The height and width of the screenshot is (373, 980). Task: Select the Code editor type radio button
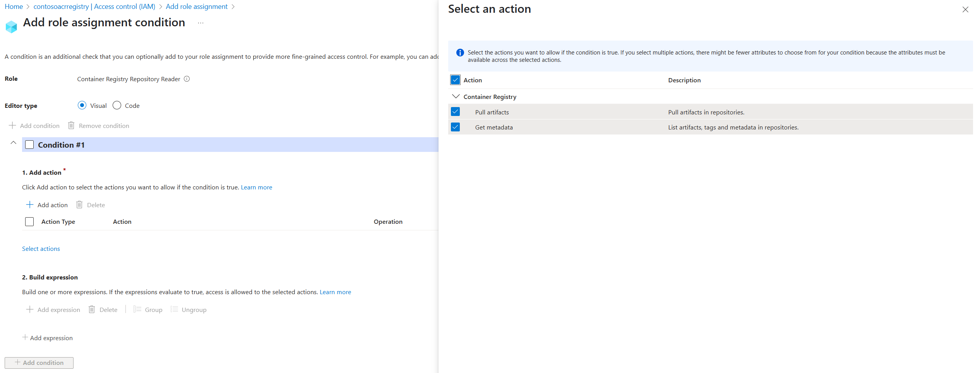click(x=117, y=105)
